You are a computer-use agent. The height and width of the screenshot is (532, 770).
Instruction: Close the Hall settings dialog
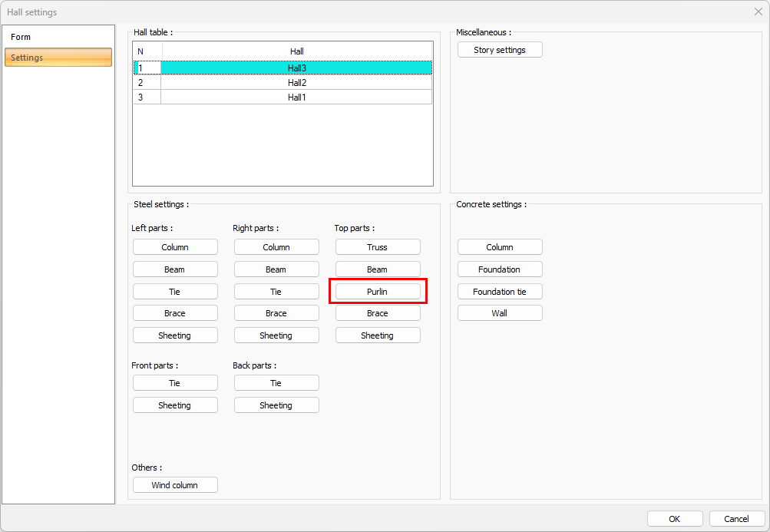coord(758,12)
